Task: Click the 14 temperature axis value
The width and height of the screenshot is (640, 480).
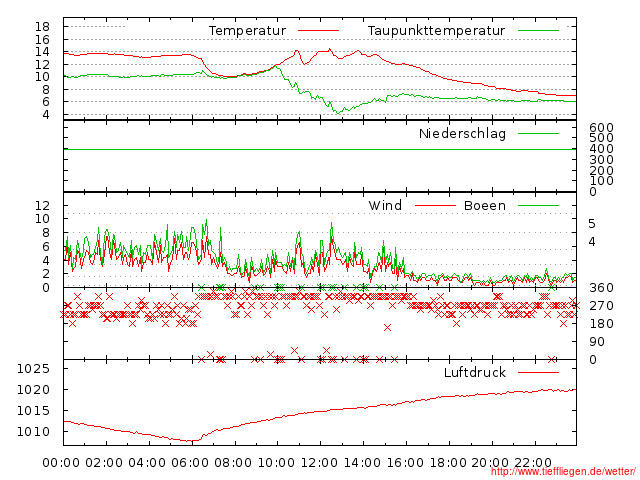Action: click(x=42, y=52)
